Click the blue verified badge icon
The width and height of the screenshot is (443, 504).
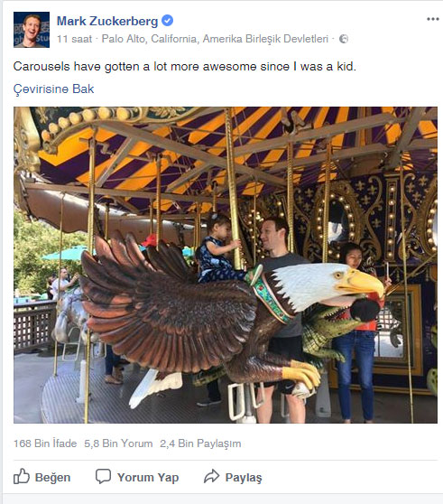(167, 21)
